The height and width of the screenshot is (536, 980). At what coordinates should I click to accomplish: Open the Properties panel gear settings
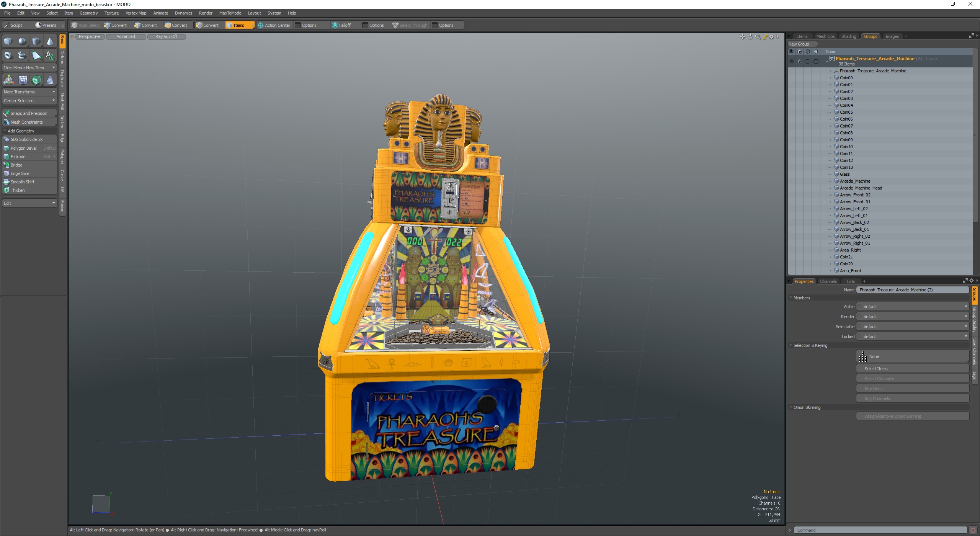pos(971,281)
